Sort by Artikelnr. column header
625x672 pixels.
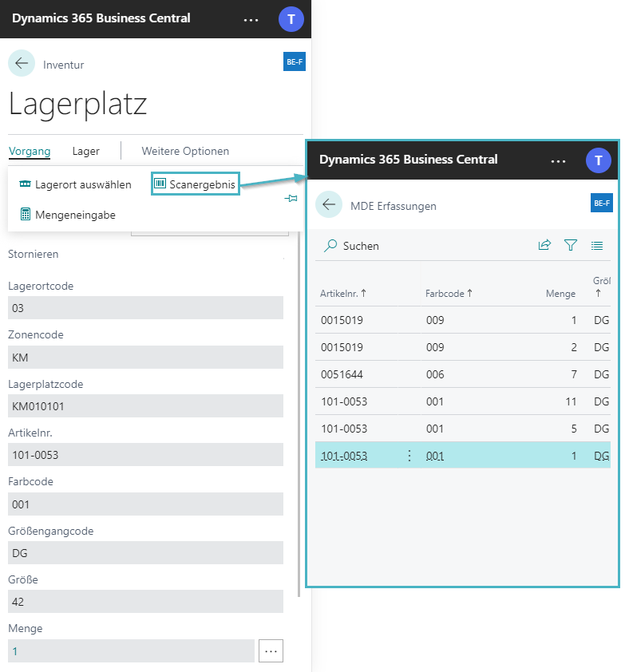click(343, 294)
